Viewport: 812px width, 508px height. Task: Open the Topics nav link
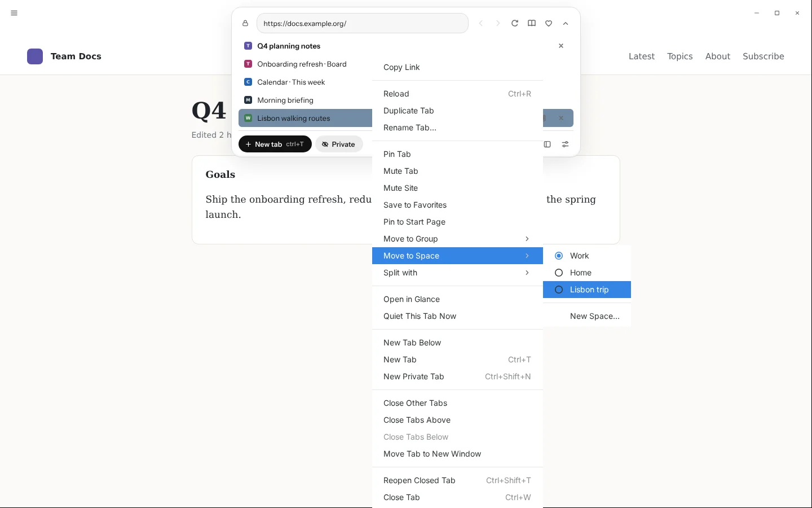[680, 56]
